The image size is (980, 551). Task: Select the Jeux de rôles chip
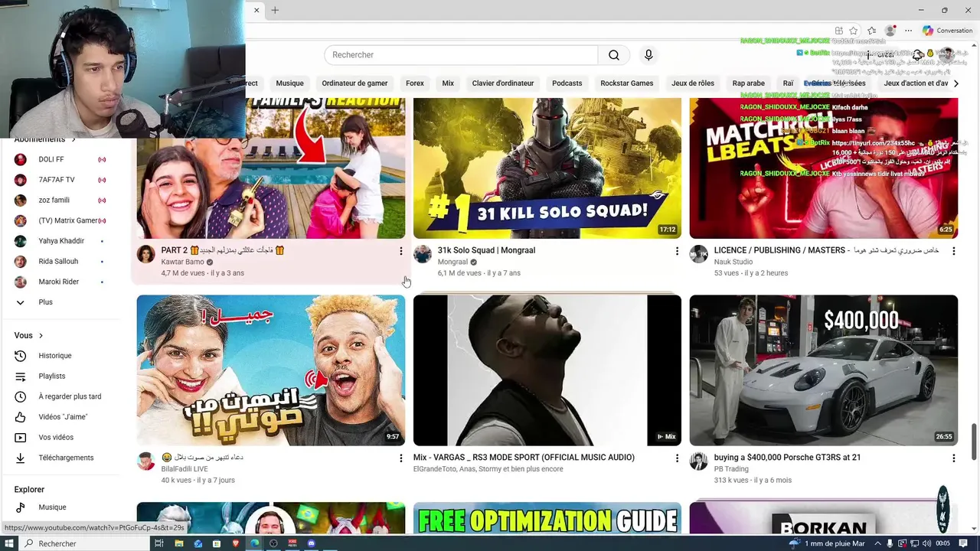(x=693, y=83)
